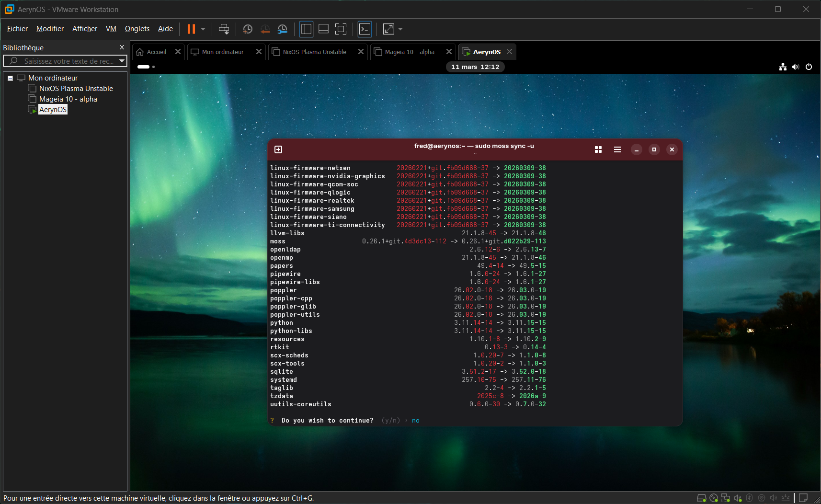Open the terminal new tab icon

point(278,149)
